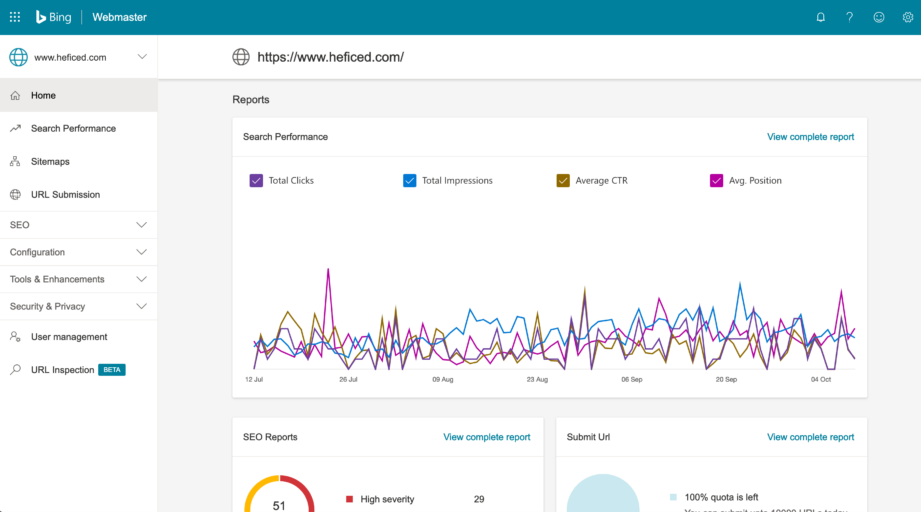
Task: Open Sitemaps in the sidebar
Action: point(79,161)
